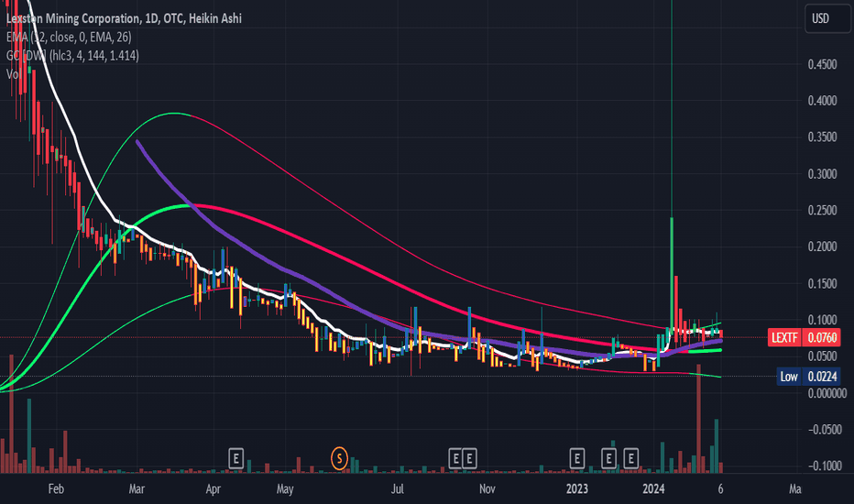This screenshot has width=854, height=504.
Task: Click the Nov label on time axis
Action: pos(487,488)
